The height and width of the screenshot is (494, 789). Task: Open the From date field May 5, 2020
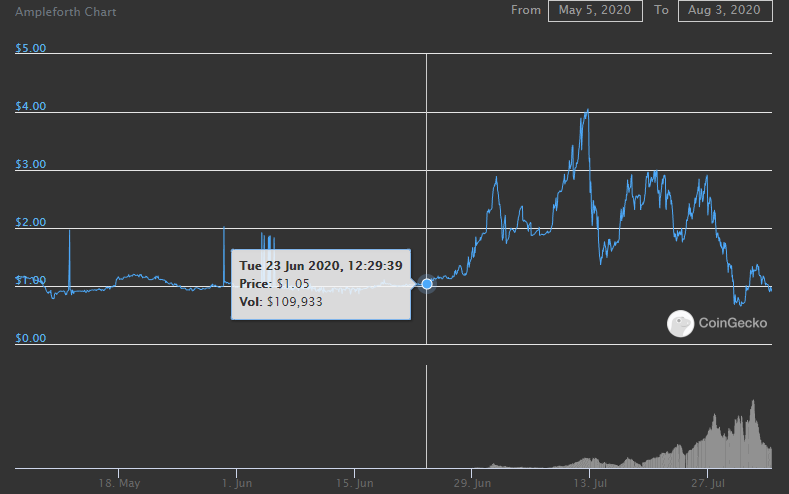pos(595,11)
